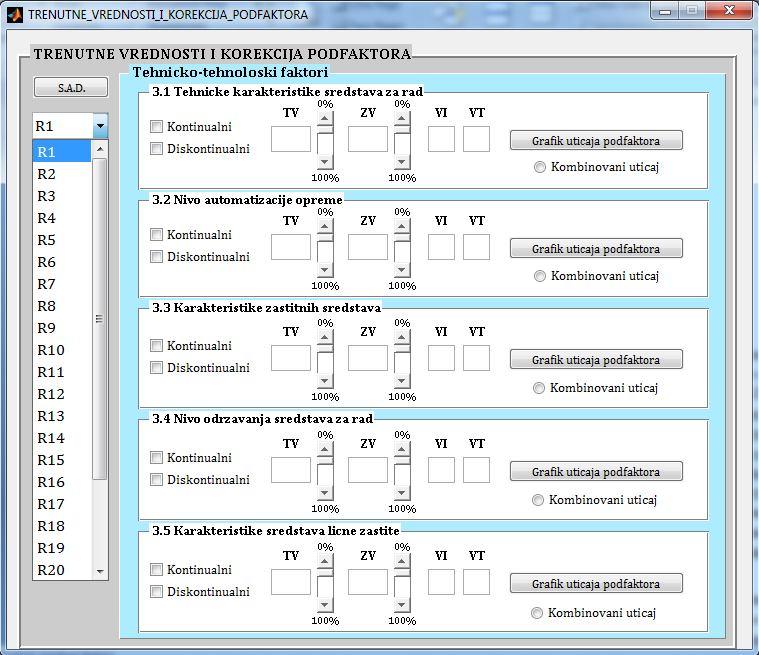Click the ZV input field in section 3.3

tap(368, 358)
